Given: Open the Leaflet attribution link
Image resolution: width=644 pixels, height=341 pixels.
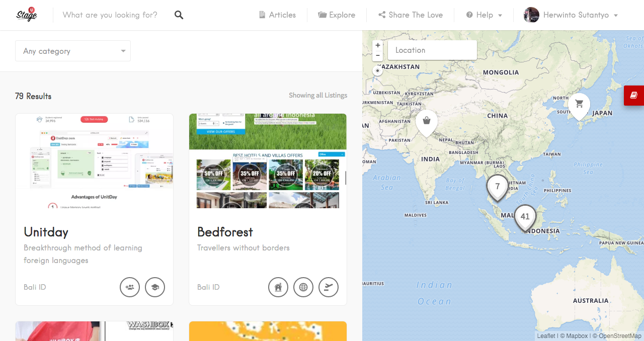Looking at the screenshot, I should click(546, 336).
